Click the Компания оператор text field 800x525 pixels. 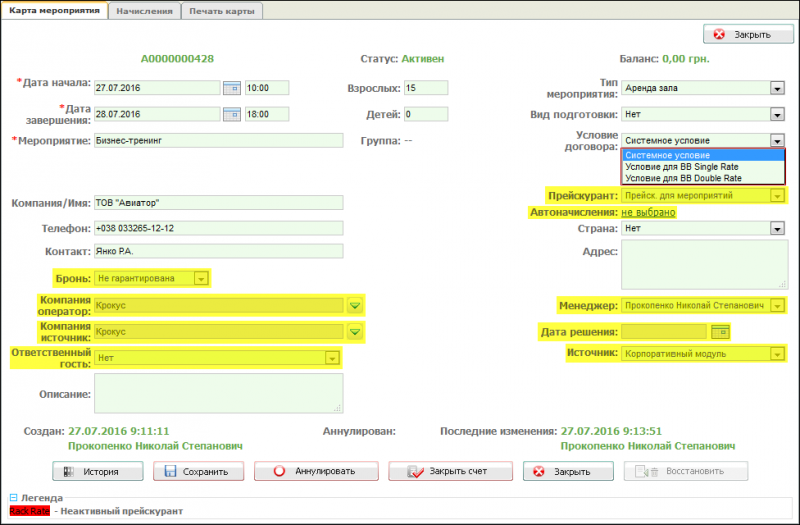coord(219,305)
